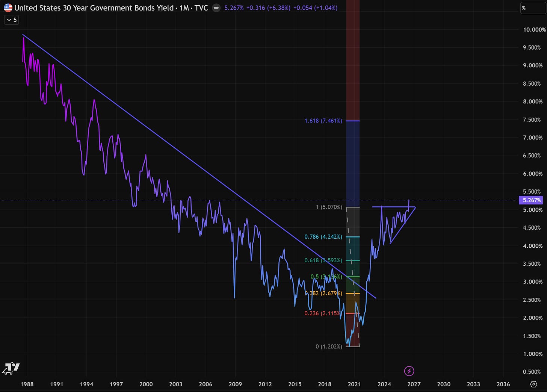Viewport: 547px width, 392px height.
Task: Open the United States 30 Year Government Bonds Yield title
Action: pos(94,8)
